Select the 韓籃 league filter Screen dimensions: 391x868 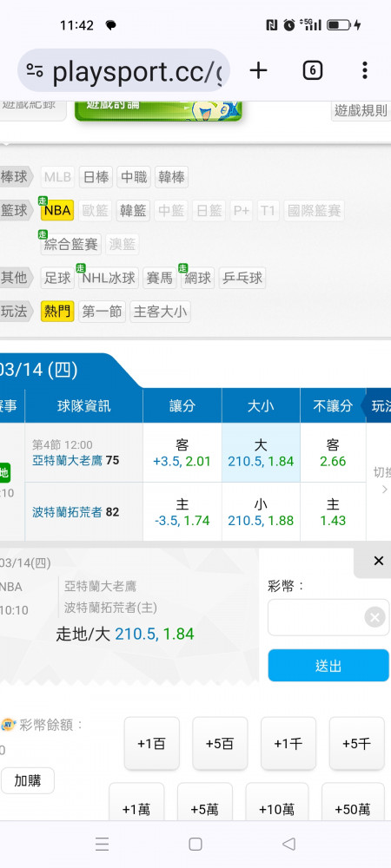133,211
